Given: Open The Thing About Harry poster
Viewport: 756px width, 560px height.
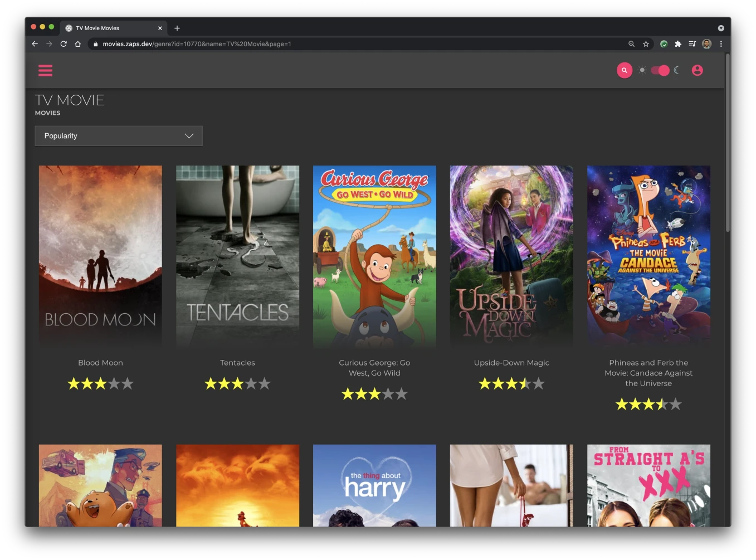Looking at the screenshot, I should pyautogui.click(x=374, y=485).
